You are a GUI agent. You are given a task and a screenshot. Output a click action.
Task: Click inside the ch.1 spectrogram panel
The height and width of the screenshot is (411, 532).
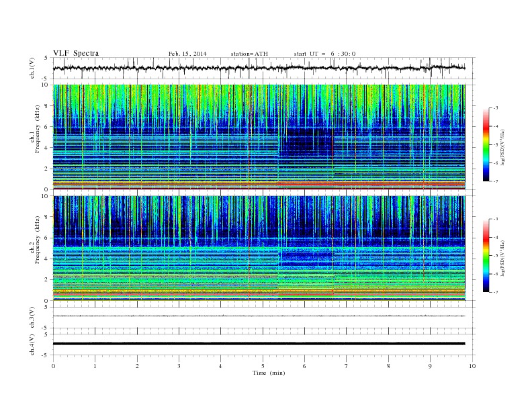coord(259,137)
